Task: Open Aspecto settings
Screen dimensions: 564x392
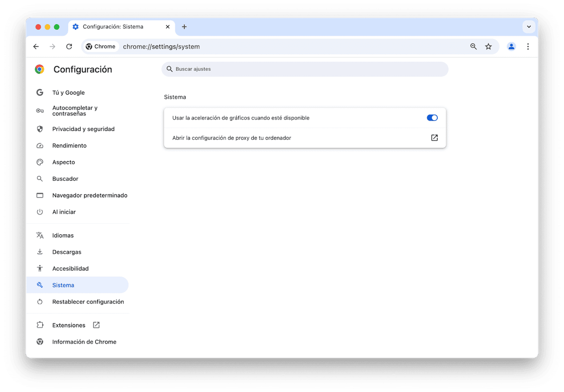Action: pyautogui.click(x=77, y=162)
